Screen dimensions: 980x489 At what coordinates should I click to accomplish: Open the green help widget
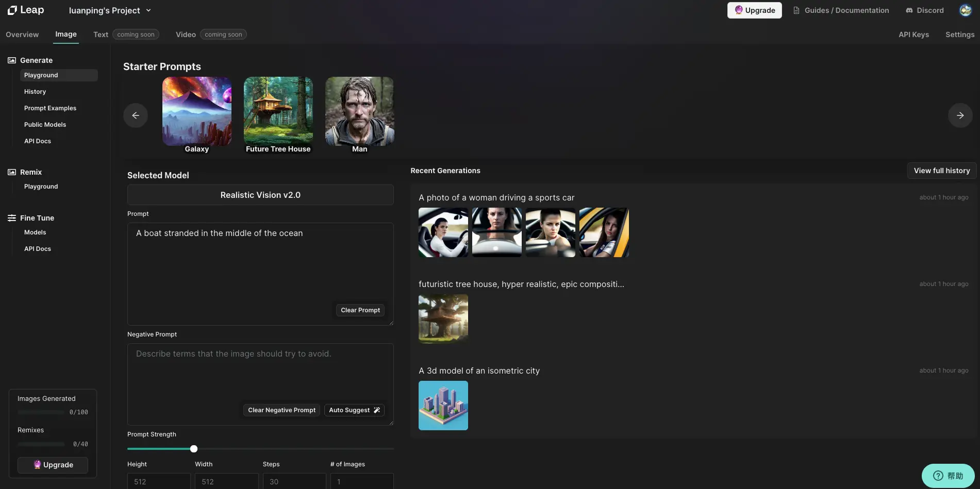coord(948,476)
